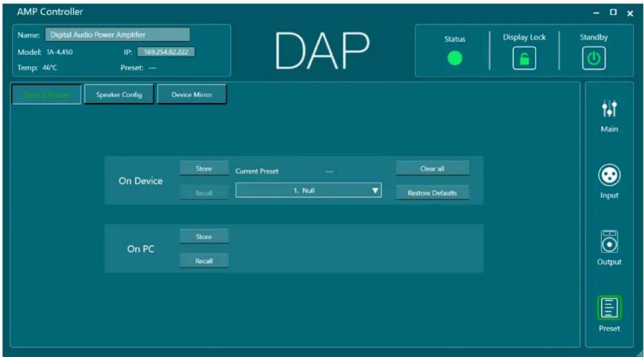Switch to the Device Mirror tab

(192, 95)
